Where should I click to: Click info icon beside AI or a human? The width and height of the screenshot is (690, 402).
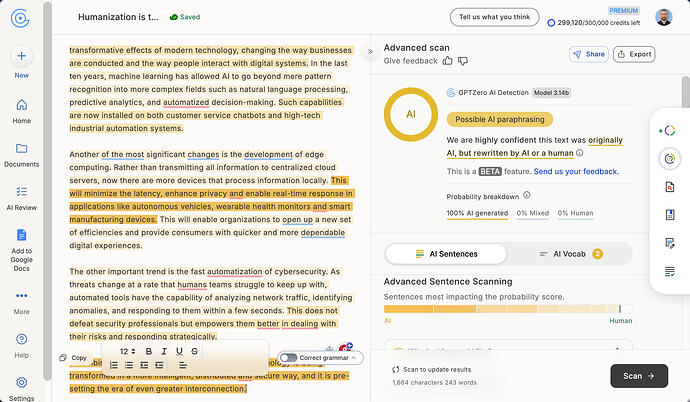(x=580, y=153)
